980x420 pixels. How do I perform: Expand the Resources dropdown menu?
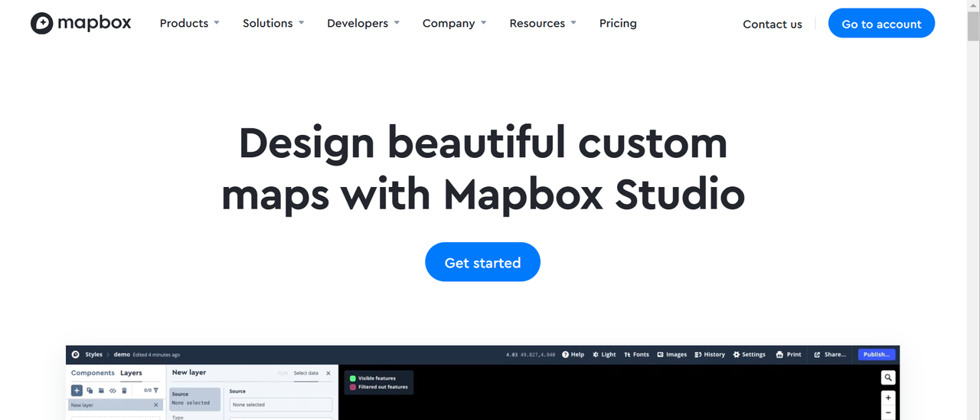[543, 23]
